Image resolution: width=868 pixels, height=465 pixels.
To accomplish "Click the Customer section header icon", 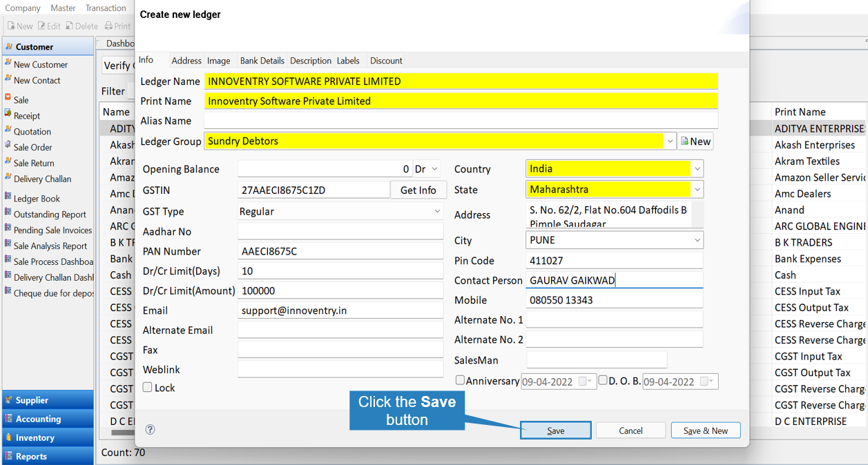I will 9,46.
